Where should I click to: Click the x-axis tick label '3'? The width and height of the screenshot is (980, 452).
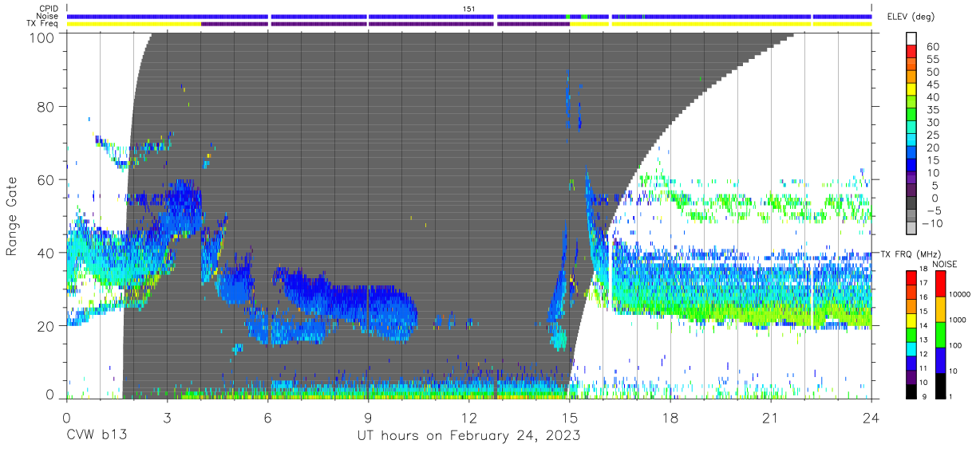coord(167,416)
